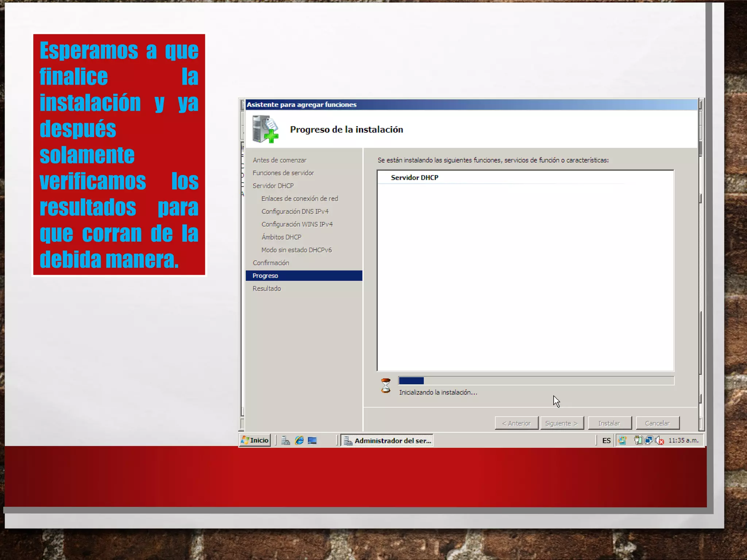Select Progreso step in wizard sidebar

pos(265,276)
